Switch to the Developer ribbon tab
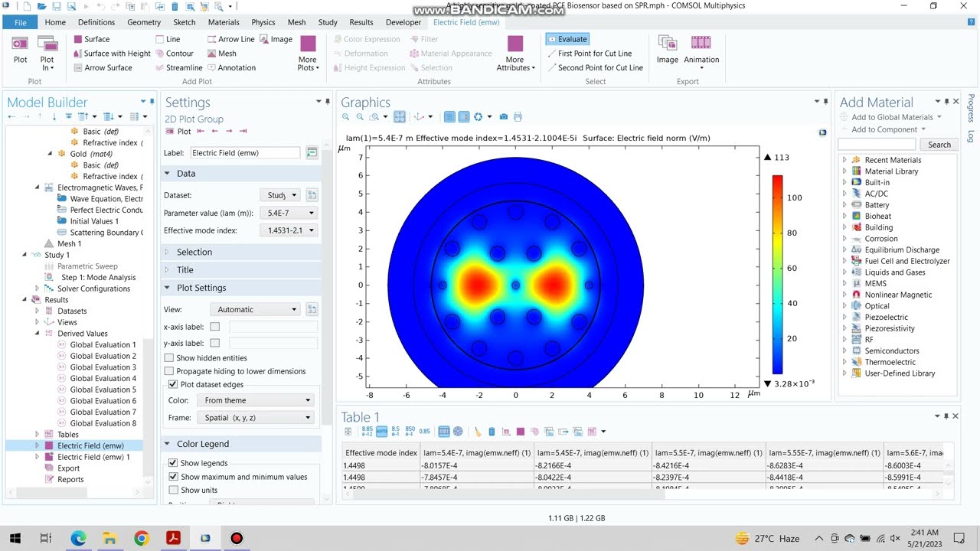This screenshot has height=551, width=980. tap(403, 22)
